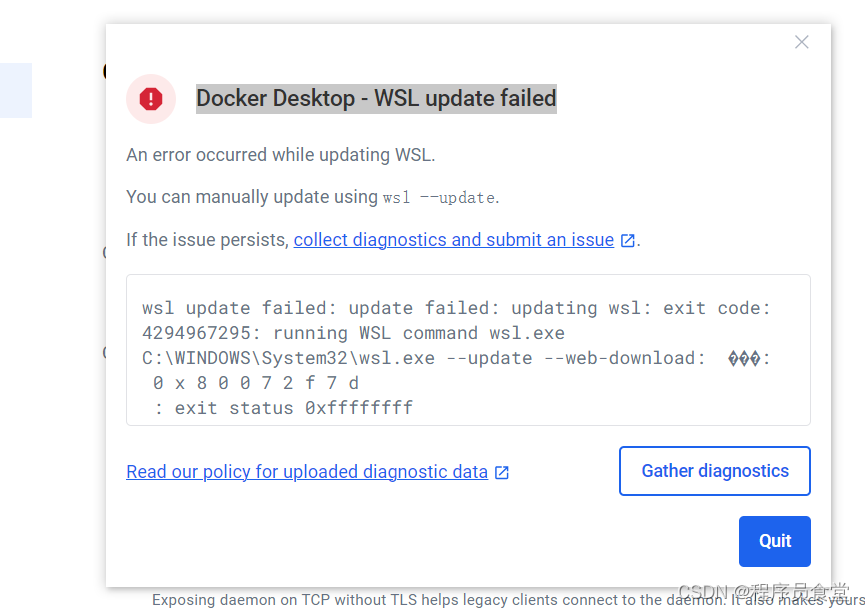This screenshot has width=865, height=611.
Task: Quit Docker Desktop via Quit button
Action: click(775, 541)
